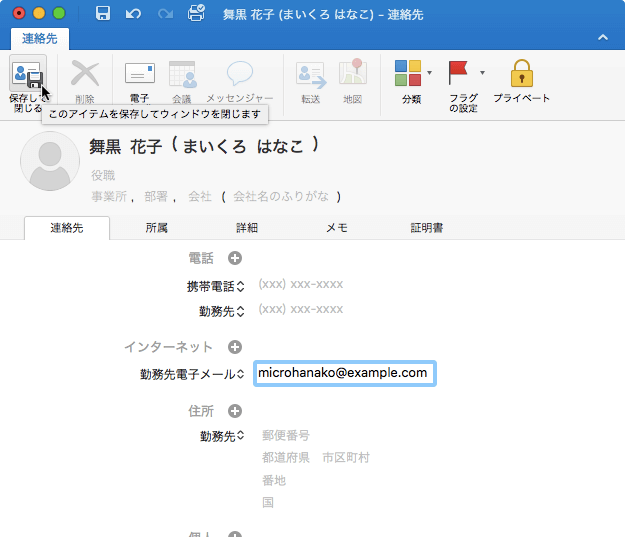Open the フラグの設定 dropdown arrow
Viewport: 625px width, 537px height.
[482, 73]
